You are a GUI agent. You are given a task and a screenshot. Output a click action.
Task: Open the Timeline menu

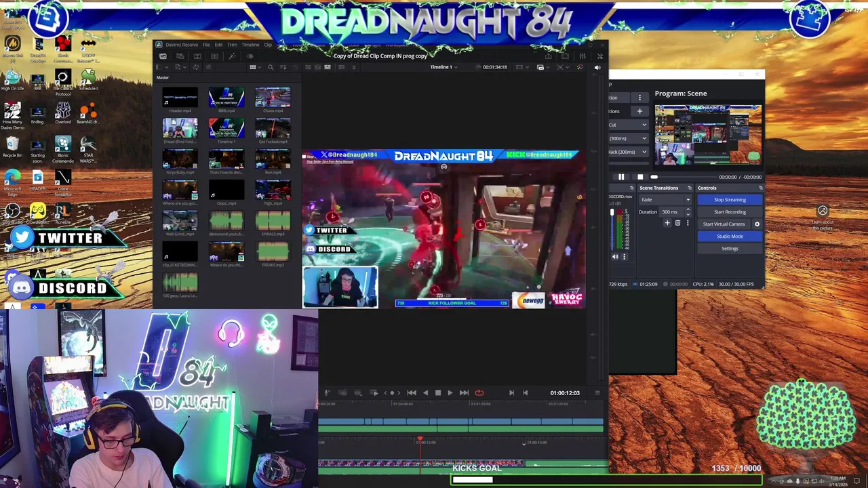[250, 45]
